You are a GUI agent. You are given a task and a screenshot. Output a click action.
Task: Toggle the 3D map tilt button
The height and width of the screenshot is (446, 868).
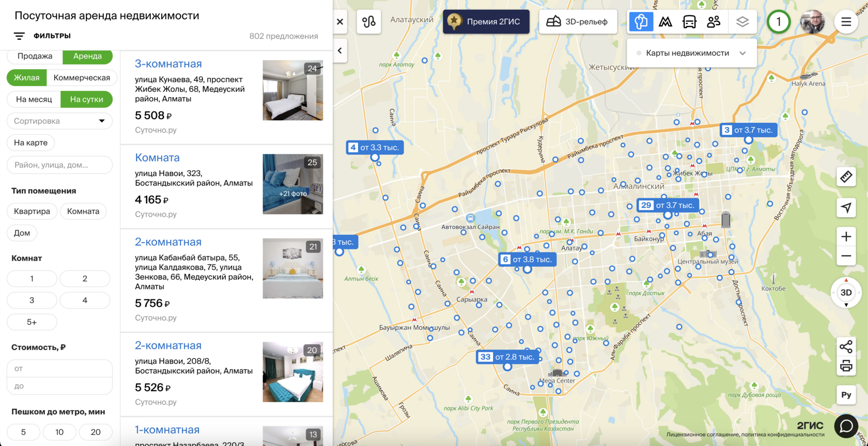point(846,293)
